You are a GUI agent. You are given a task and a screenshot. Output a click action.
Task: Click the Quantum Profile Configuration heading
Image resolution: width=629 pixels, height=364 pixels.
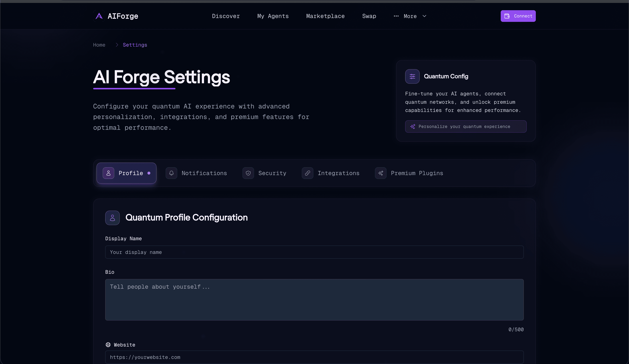(x=186, y=218)
